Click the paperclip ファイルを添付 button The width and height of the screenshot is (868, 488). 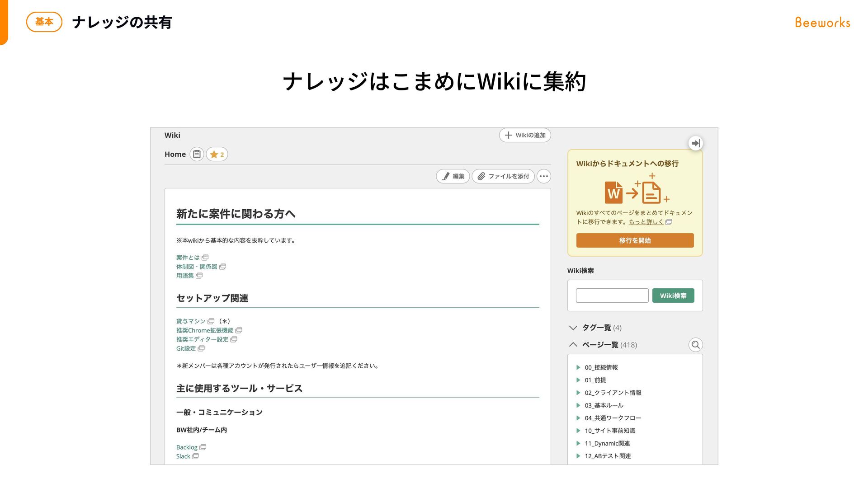(503, 176)
